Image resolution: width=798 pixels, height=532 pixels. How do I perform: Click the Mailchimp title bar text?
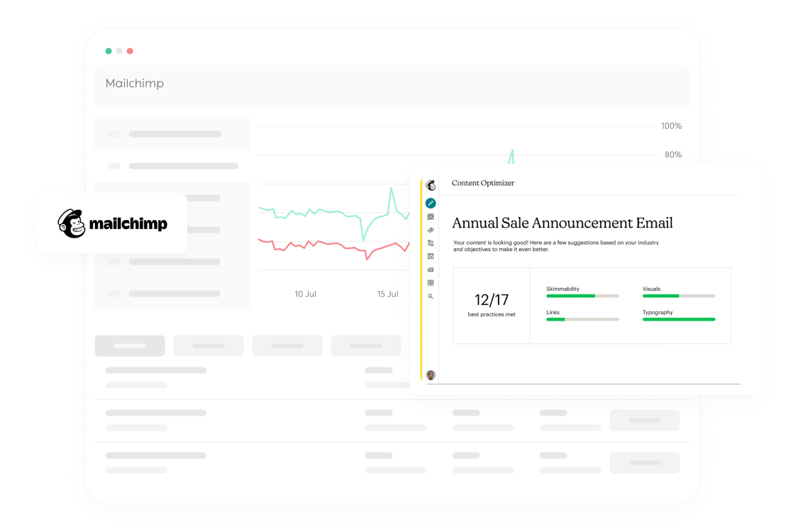click(134, 84)
